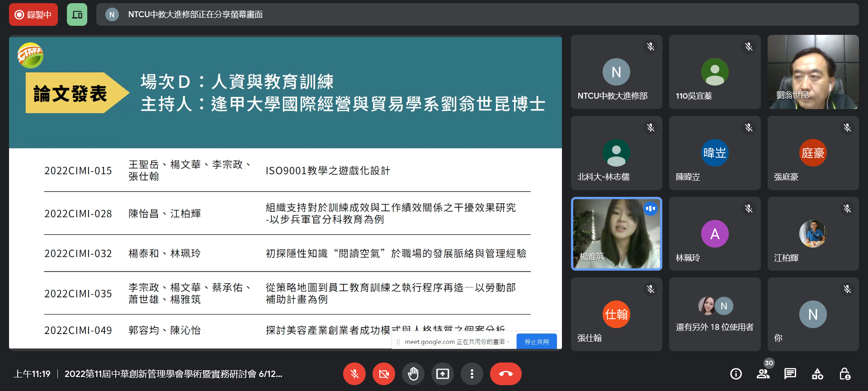Expand the 還有另外 18 位使用者 tile
Screen dimensions: 868x391
click(714, 314)
